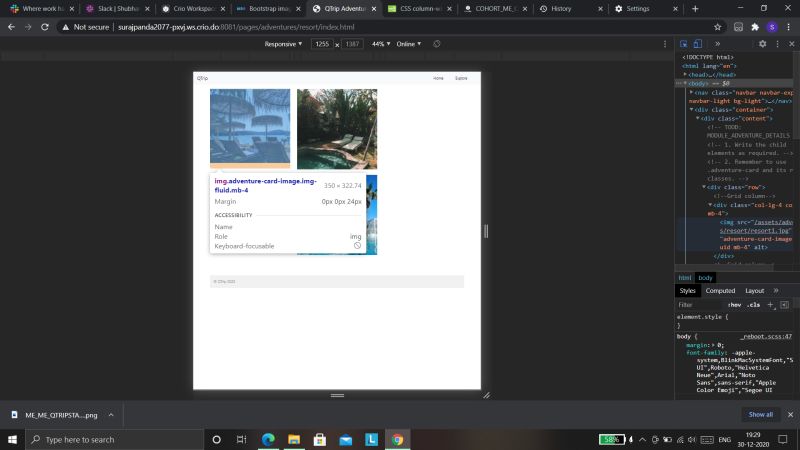Switch to the Layout tab

(755, 291)
